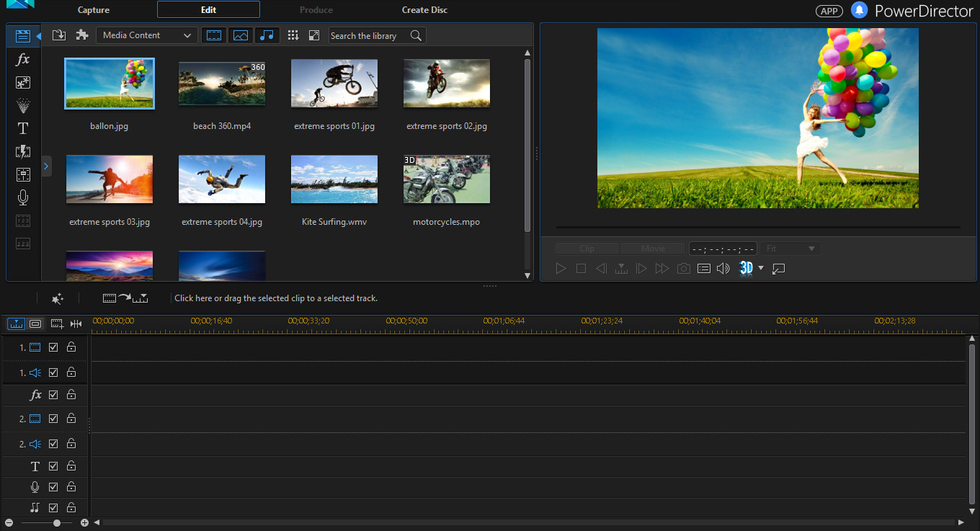Switch to timeline view icon
Image resolution: width=980 pixels, height=531 pixels.
click(x=15, y=323)
